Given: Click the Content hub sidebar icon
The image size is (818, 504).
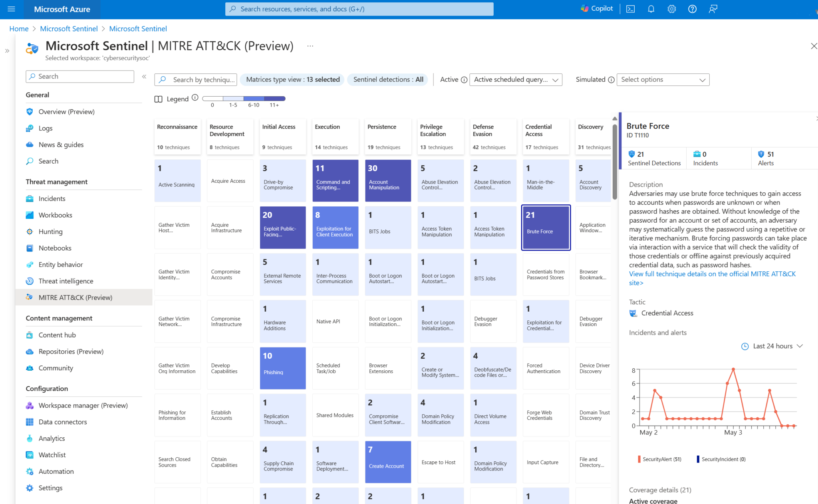Looking at the screenshot, I should (30, 335).
